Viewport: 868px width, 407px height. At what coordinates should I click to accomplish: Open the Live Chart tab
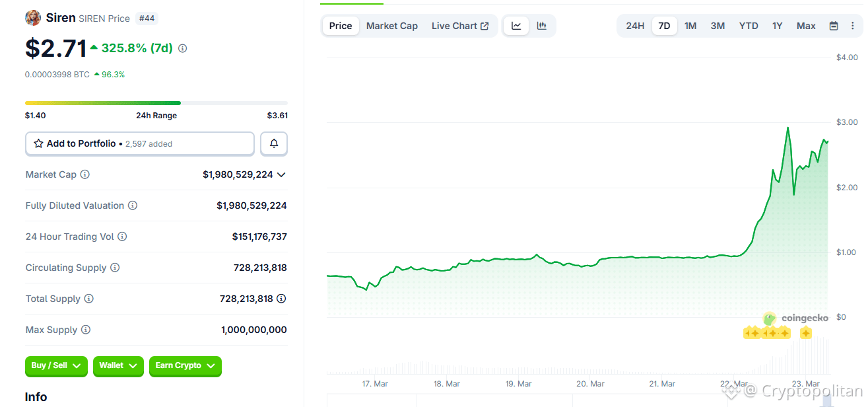(x=460, y=25)
